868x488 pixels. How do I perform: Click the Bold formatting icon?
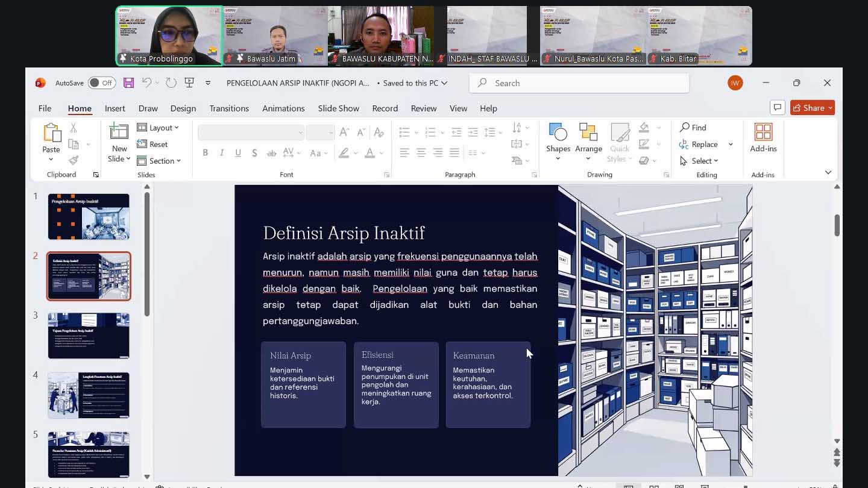click(206, 153)
